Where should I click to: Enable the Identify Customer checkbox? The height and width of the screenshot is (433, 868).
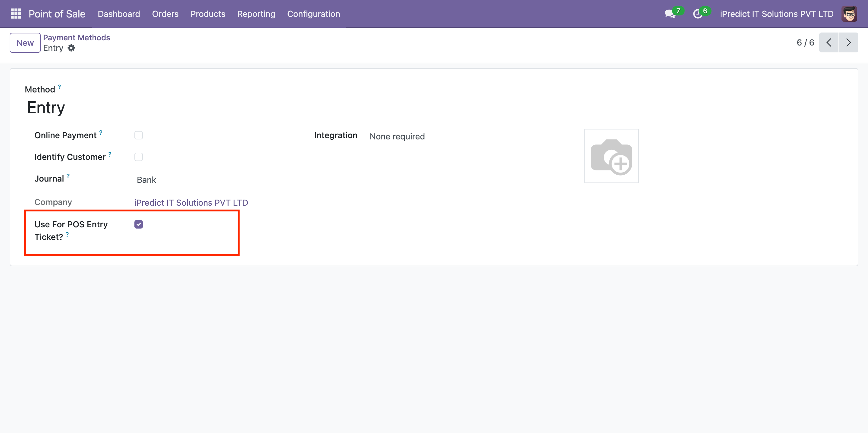(139, 157)
